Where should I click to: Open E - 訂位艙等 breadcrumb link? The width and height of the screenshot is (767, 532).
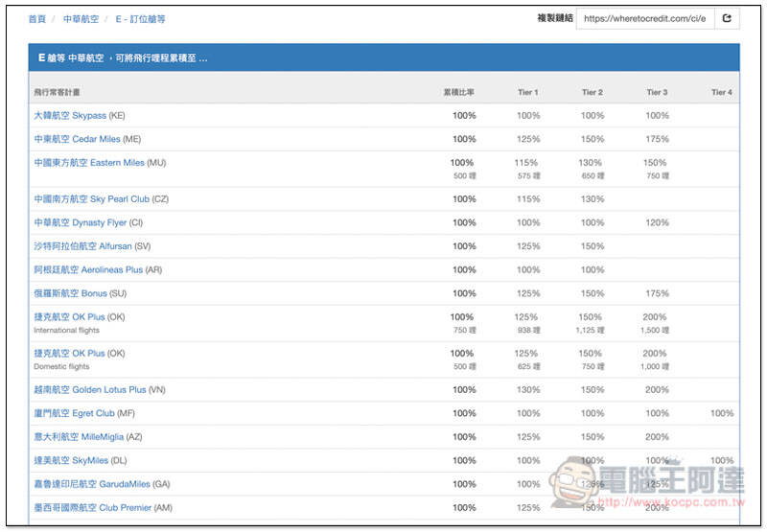click(140, 19)
